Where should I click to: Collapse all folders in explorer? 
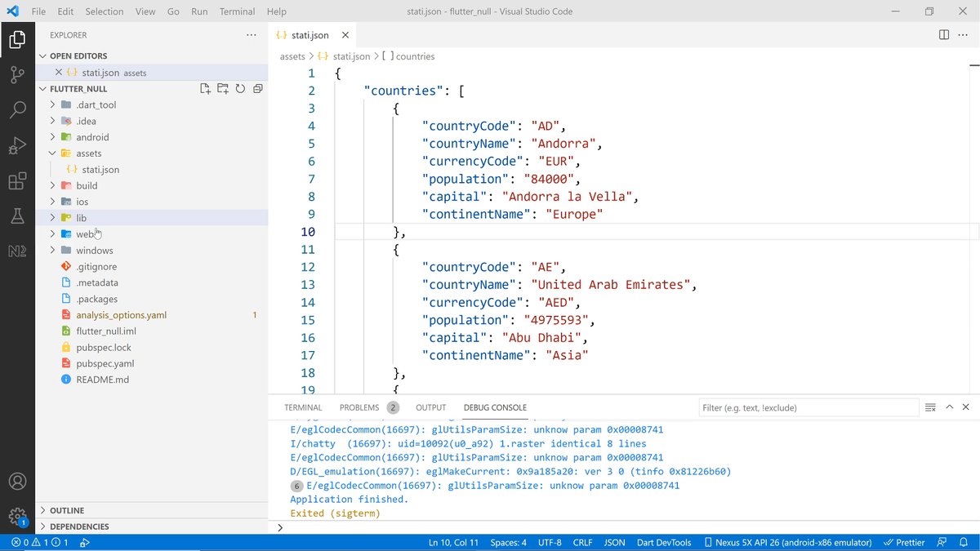pyautogui.click(x=257, y=89)
